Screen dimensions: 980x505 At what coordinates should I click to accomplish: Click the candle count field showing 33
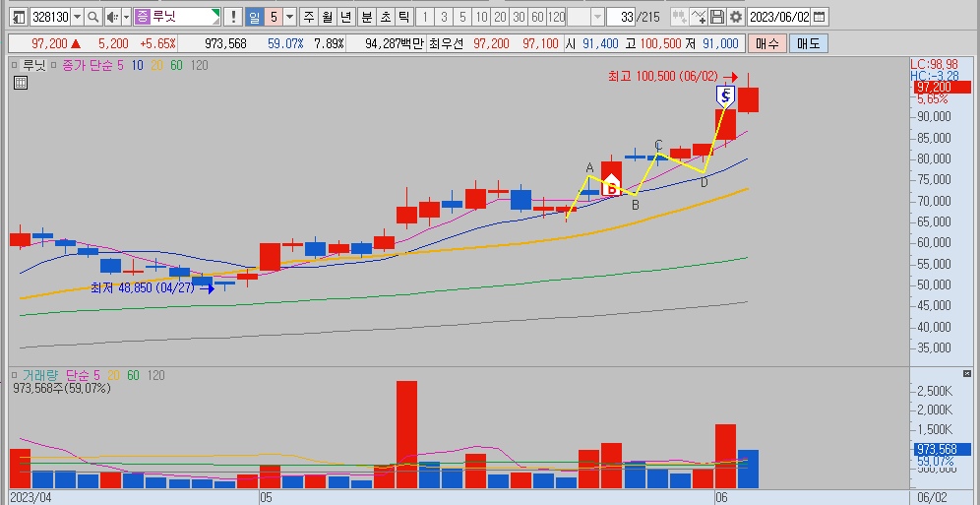[621, 17]
